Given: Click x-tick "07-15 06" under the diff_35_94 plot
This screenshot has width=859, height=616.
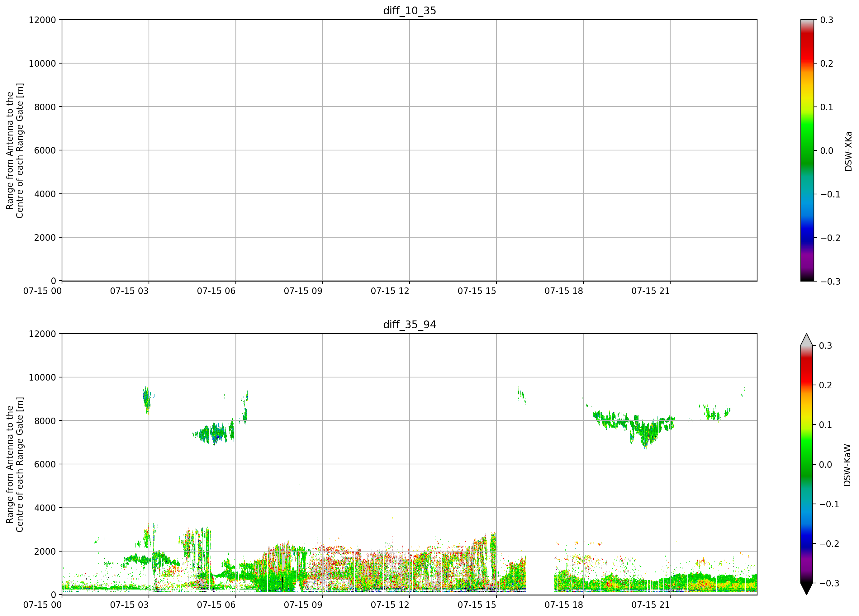Looking at the screenshot, I should 216,605.
